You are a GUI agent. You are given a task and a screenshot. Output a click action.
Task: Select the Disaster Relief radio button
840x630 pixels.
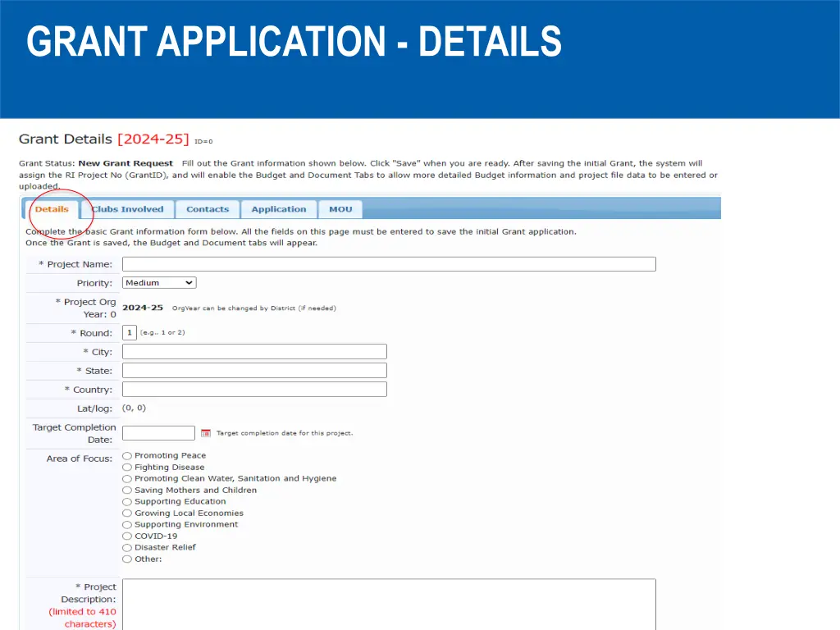point(127,548)
